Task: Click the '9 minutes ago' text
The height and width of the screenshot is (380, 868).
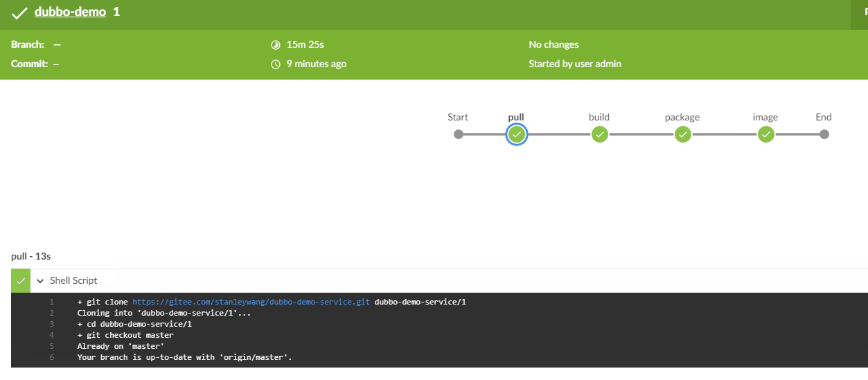Action: [317, 64]
